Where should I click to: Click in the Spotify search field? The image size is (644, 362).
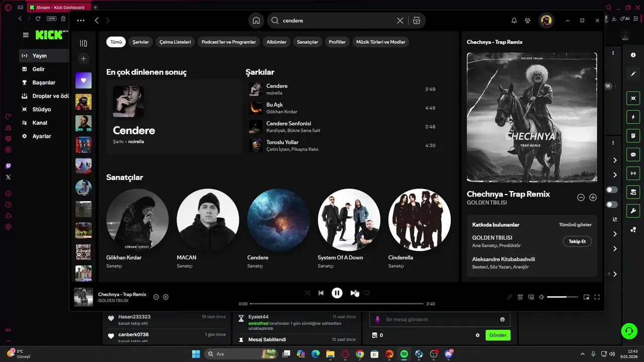click(x=338, y=21)
